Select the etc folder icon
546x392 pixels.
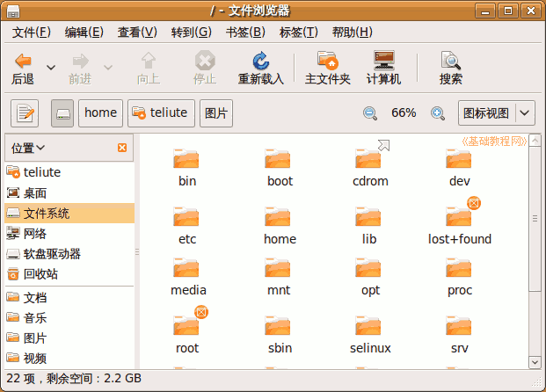point(186,217)
